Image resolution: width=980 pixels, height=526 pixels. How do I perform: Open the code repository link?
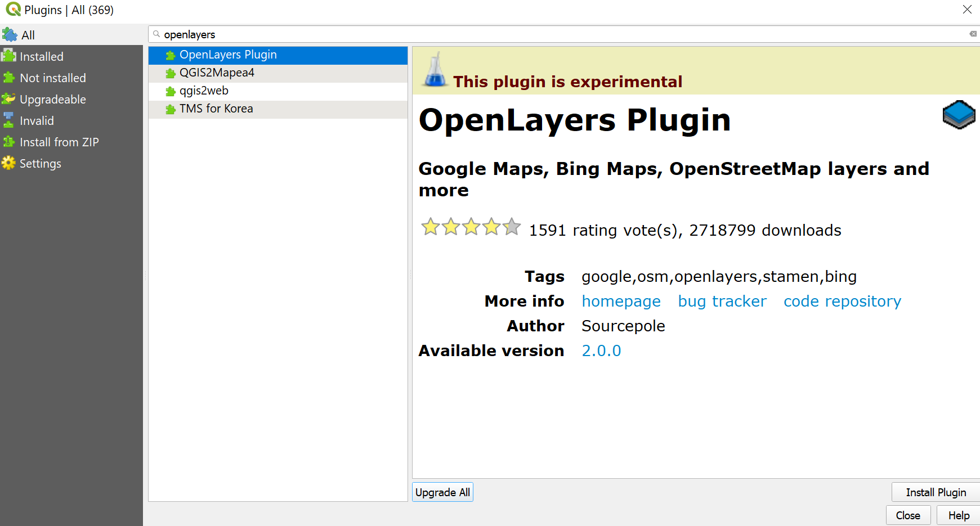click(x=842, y=302)
